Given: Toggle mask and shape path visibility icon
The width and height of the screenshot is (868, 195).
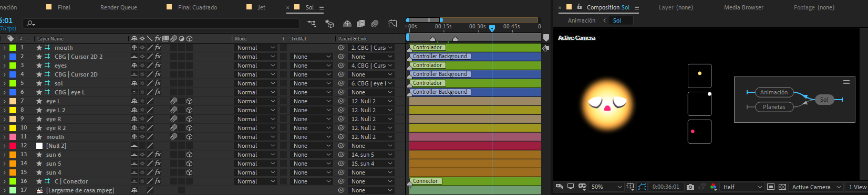Looking at the screenshot, I should point(642,187).
